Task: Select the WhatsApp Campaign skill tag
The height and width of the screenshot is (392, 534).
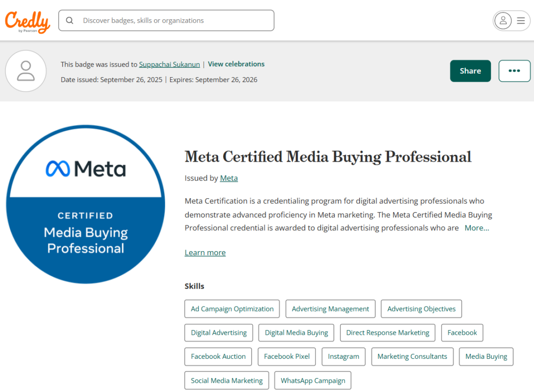Action: click(312, 380)
